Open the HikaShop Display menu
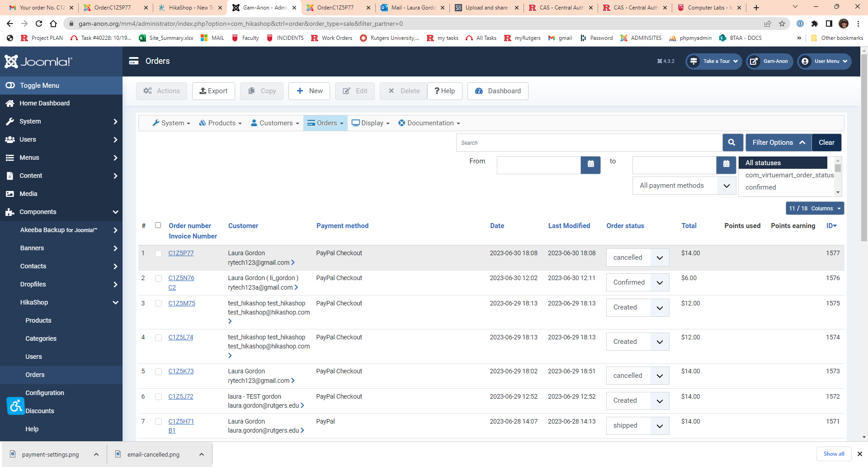 click(x=371, y=123)
